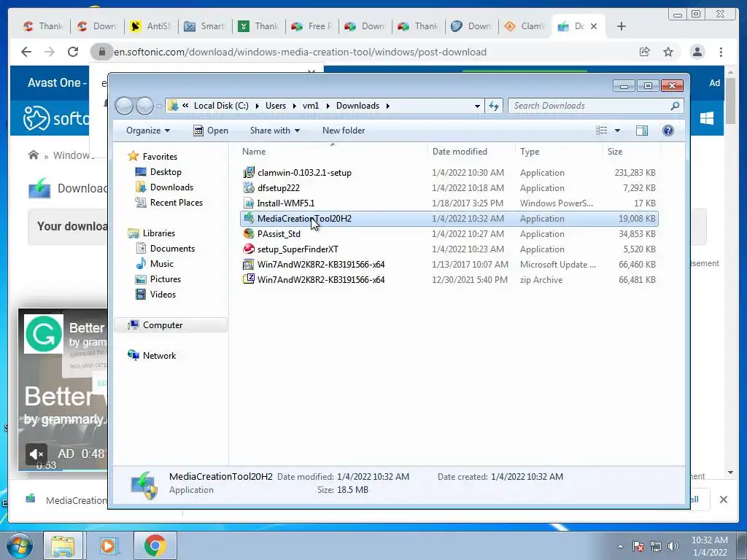Click the search magnifier in Search Downloads

pyautogui.click(x=675, y=106)
